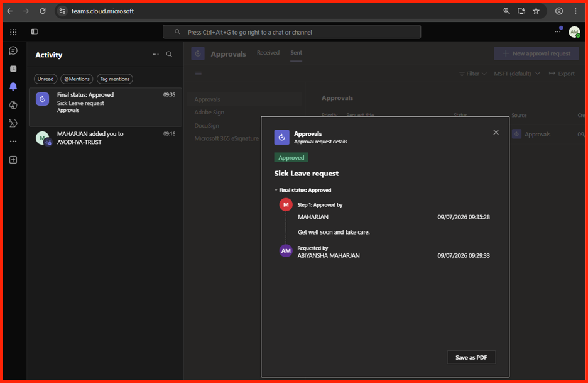Click the AM requester avatar
This screenshot has height=383, width=588.
tap(286, 251)
